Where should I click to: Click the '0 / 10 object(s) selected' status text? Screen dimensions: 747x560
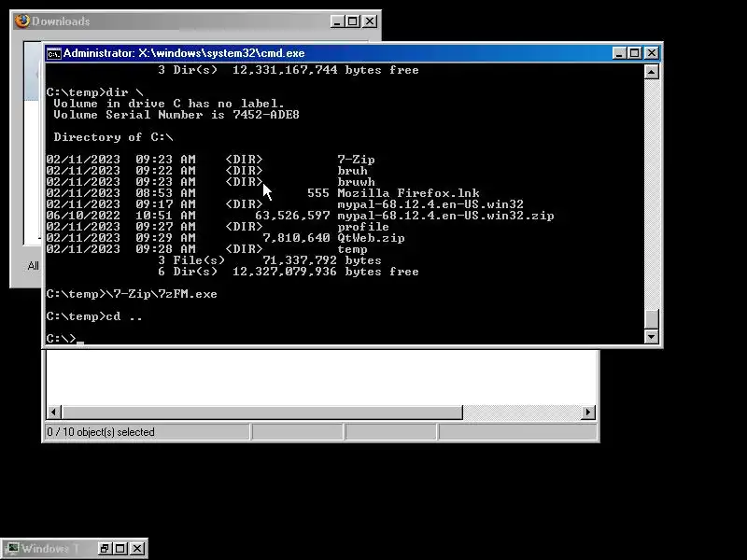pyautogui.click(x=101, y=432)
